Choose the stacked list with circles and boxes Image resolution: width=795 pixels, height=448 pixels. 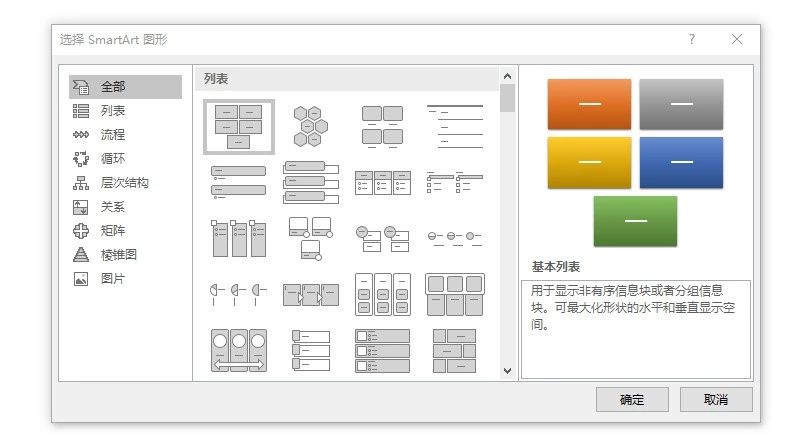click(382, 238)
